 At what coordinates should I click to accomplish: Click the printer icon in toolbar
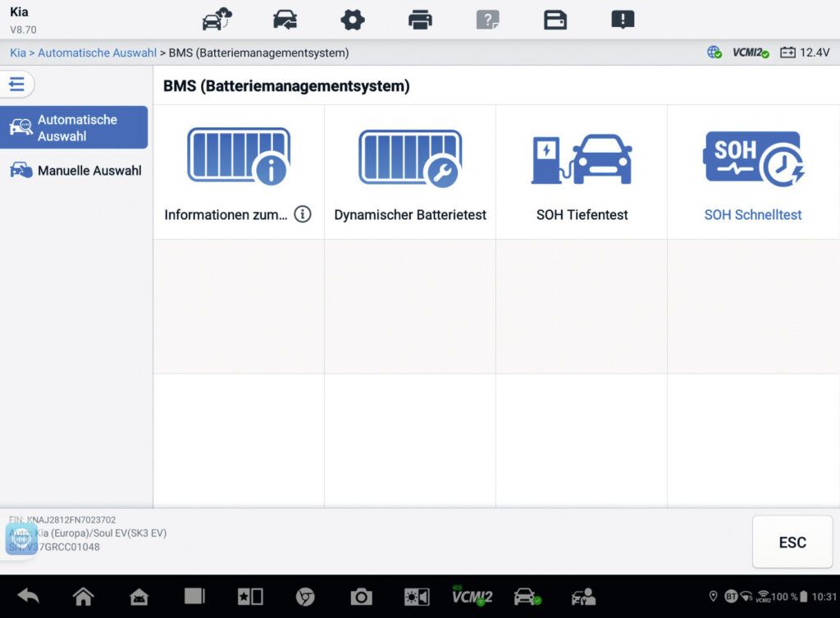[x=420, y=20]
